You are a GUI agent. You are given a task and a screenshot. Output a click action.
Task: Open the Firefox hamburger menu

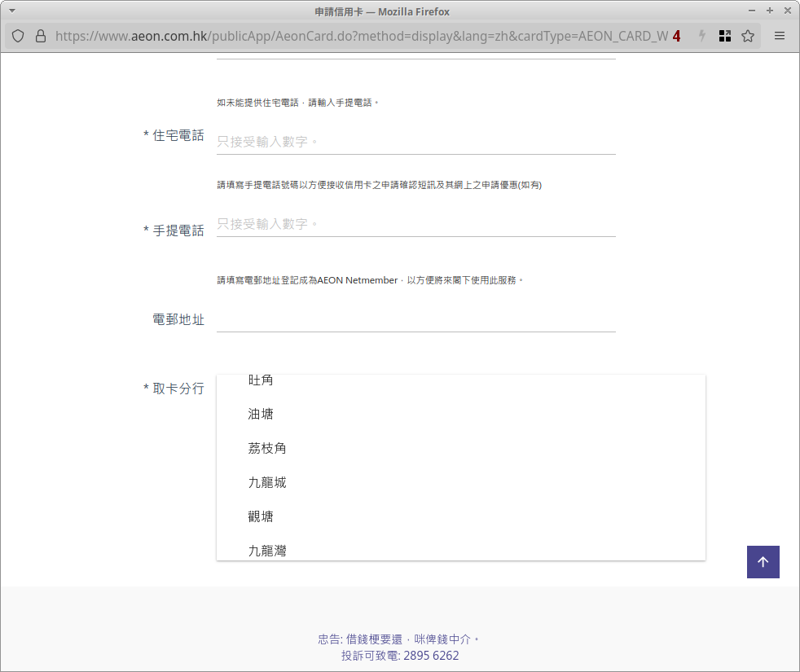click(780, 36)
